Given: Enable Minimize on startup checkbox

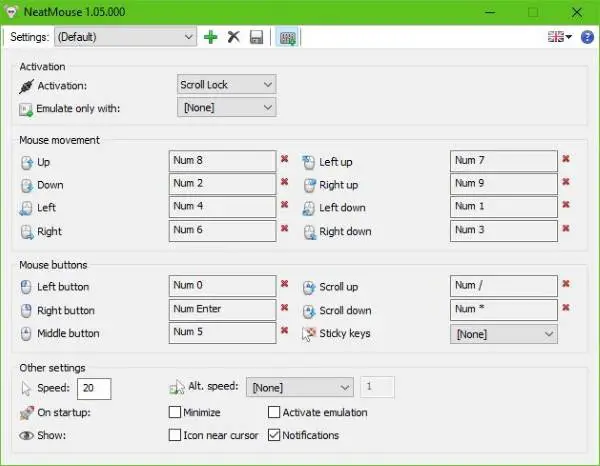Looking at the screenshot, I should coord(175,412).
